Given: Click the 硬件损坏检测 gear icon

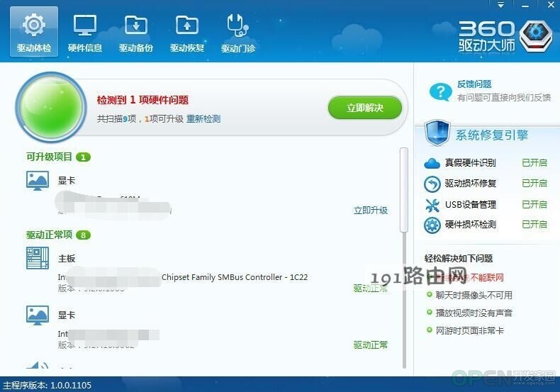Looking at the screenshot, I should pyautogui.click(x=432, y=225).
